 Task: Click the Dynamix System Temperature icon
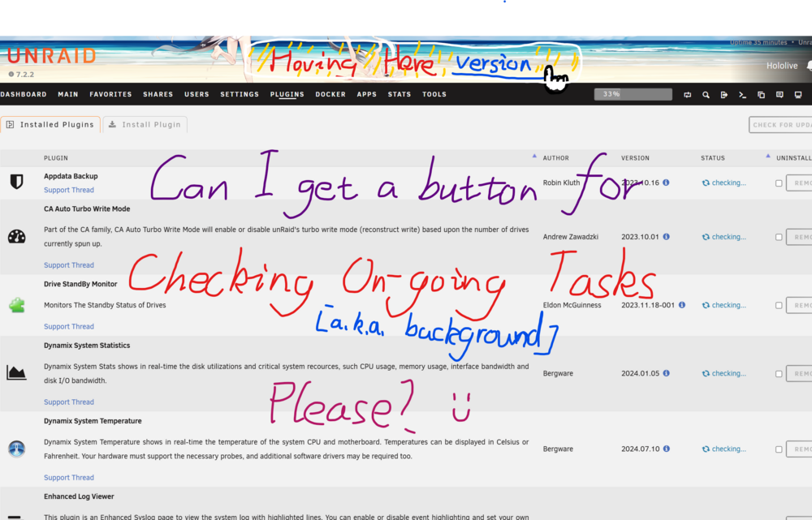pos(16,449)
